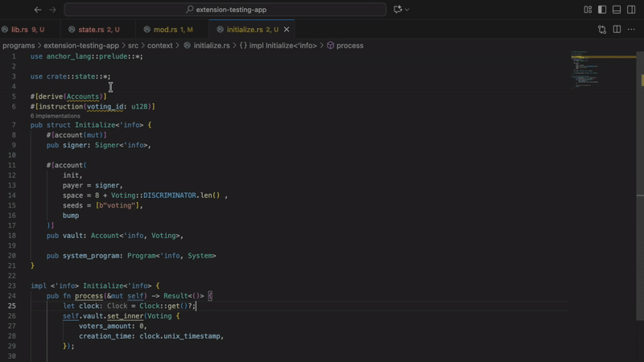Open the mod.rs tab

165,30
